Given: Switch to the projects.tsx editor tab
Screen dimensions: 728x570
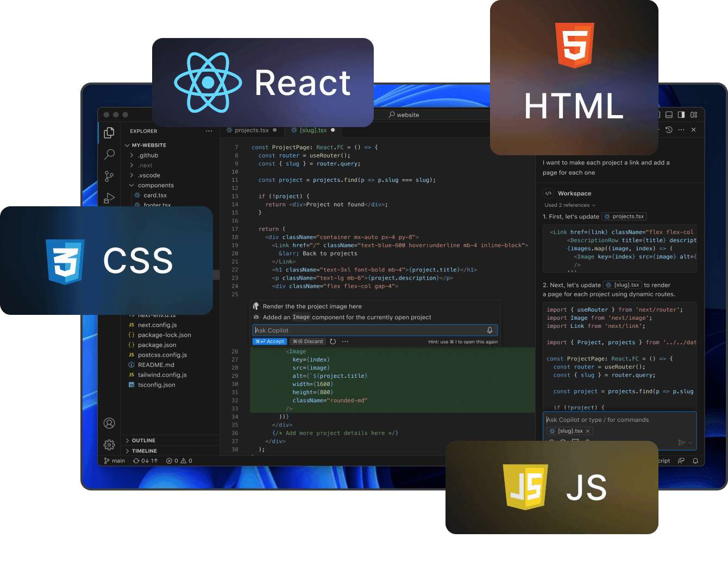Looking at the screenshot, I should (x=252, y=130).
